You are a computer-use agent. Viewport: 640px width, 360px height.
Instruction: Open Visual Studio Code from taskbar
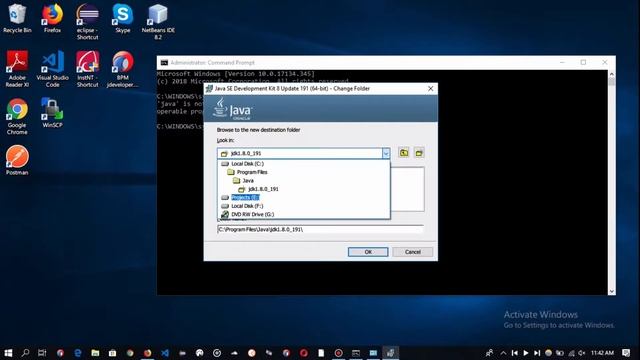click(x=165, y=353)
